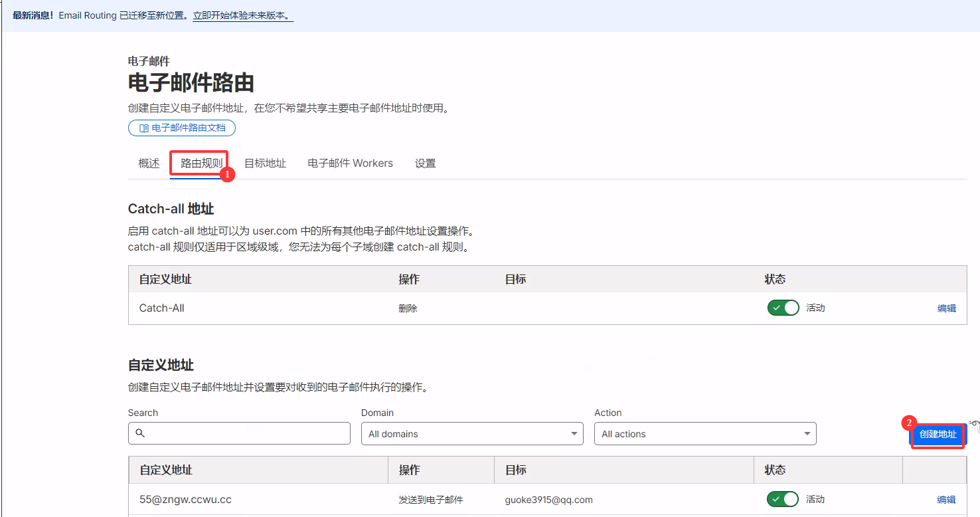The width and height of the screenshot is (980, 517).
Task: Click the red number 1 badge
Action: 227,175
